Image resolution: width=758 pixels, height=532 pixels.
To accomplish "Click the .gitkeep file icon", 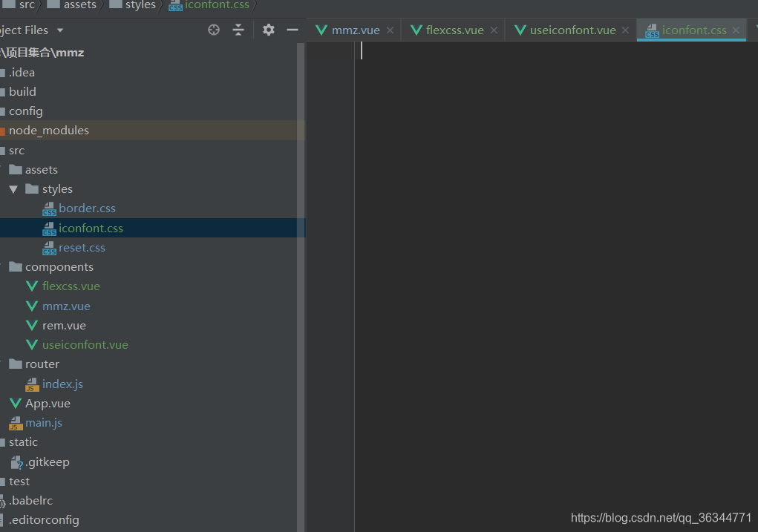I will 16,463.
